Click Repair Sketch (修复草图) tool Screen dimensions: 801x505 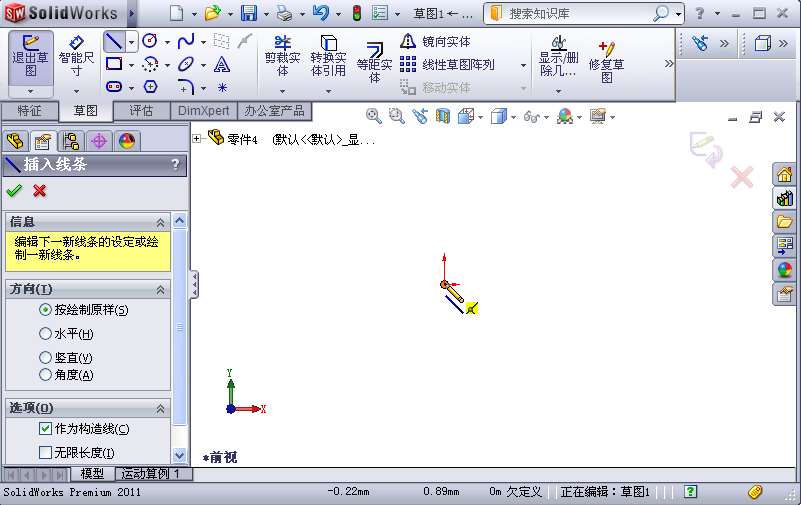tap(606, 62)
